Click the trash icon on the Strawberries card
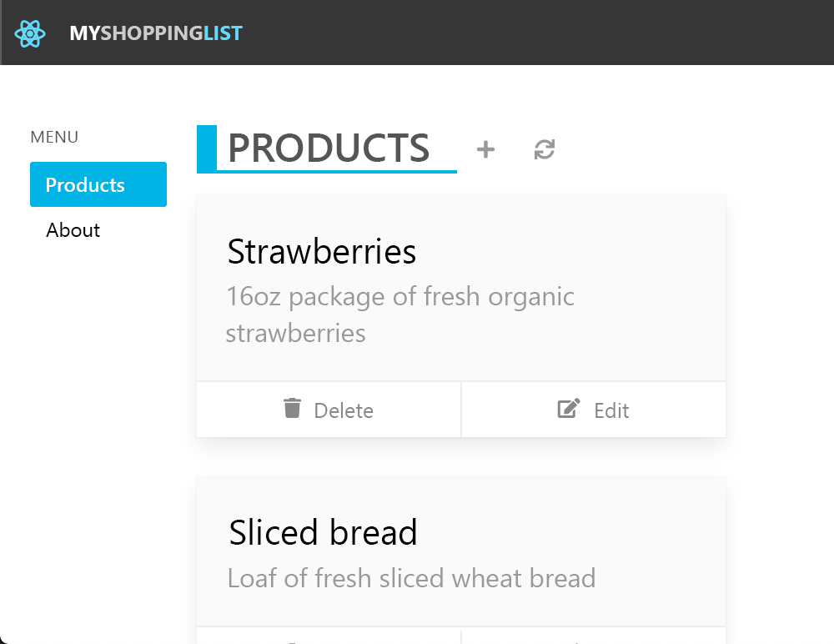834x644 pixels. (x=291, y=409)
